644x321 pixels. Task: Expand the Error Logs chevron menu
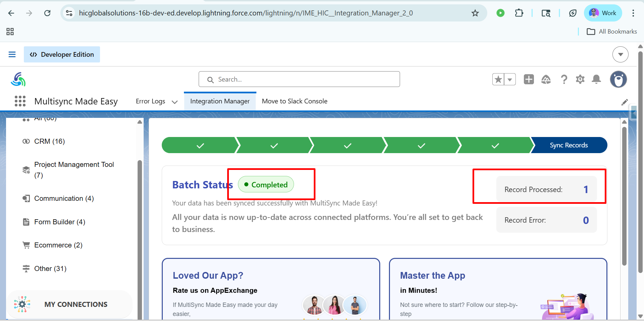(x=175, y=102)
